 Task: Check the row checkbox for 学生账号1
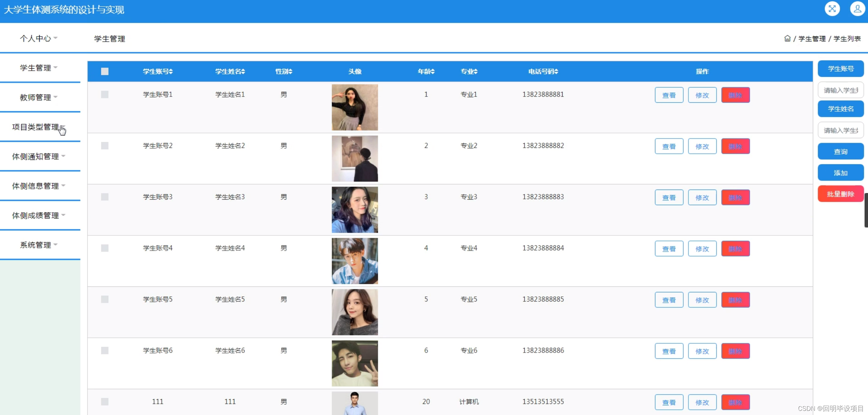coord(105,94)
